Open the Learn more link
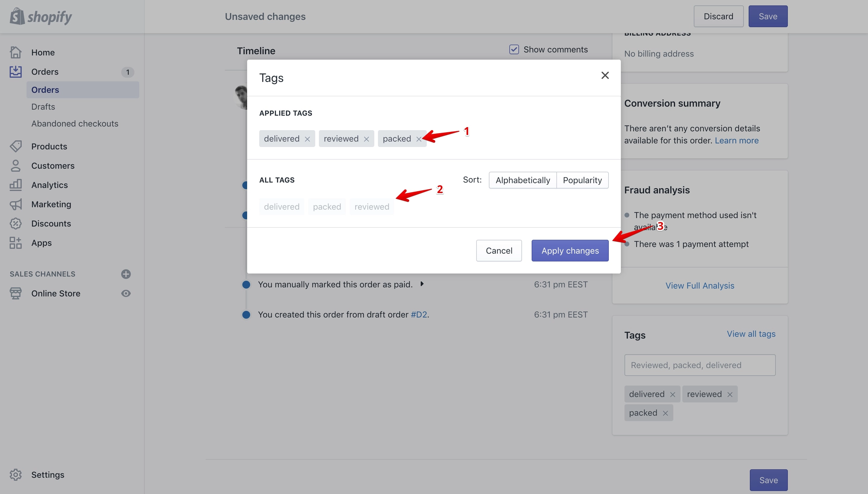 click(x=737, y=140)
